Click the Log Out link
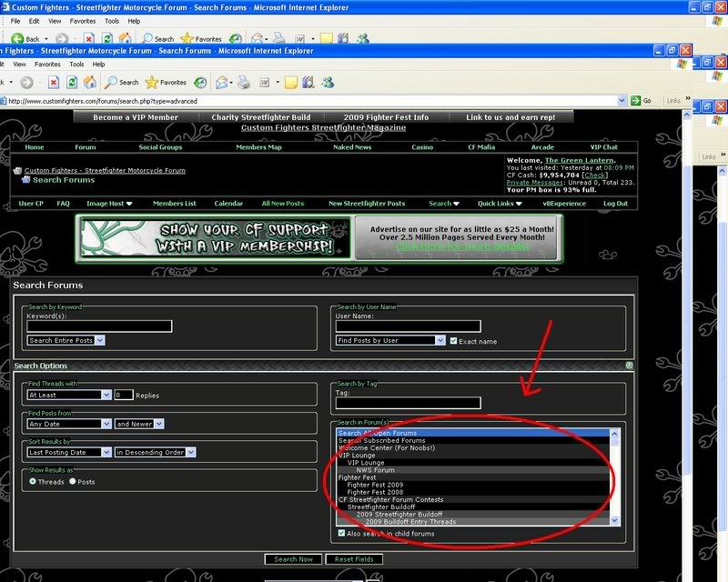 pyautogui.click(x=616, y=204)
